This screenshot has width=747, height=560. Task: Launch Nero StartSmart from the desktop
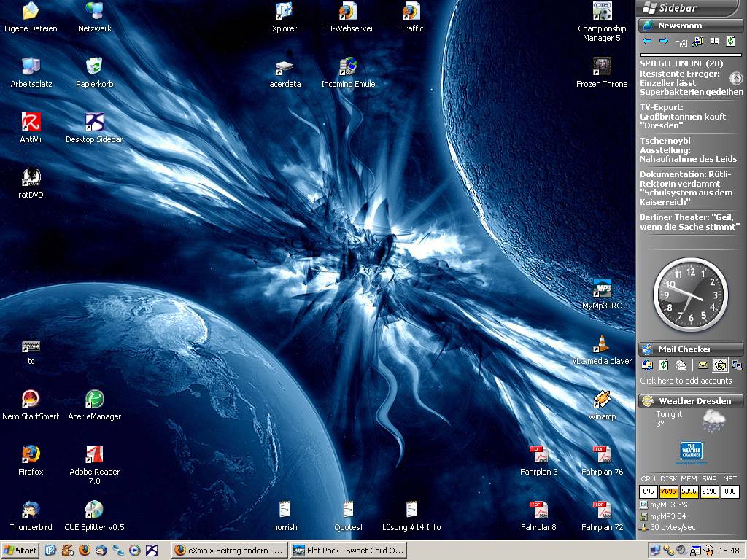(31, 405)
